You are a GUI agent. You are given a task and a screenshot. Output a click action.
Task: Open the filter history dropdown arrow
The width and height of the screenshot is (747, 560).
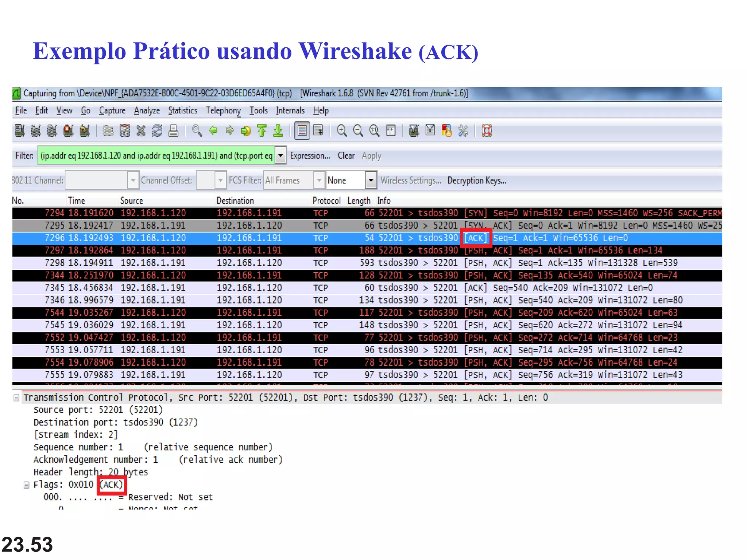click(x=280, y=156)
